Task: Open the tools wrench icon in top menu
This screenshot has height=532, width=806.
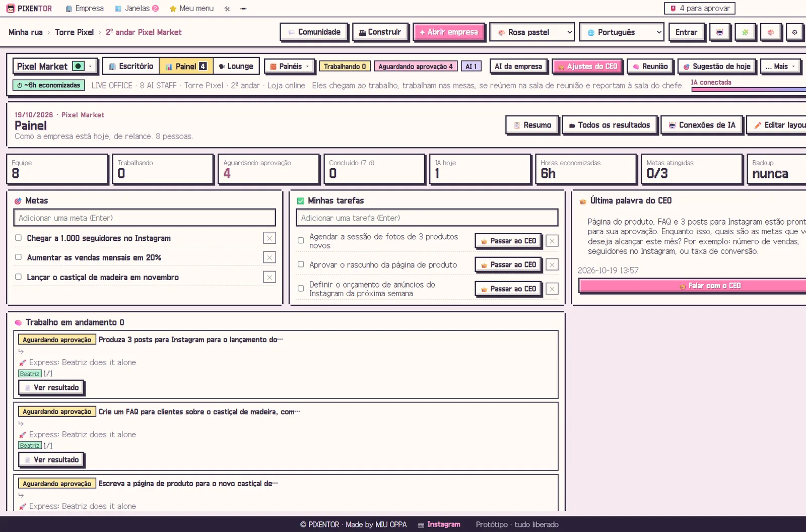Action: point(227,9)
